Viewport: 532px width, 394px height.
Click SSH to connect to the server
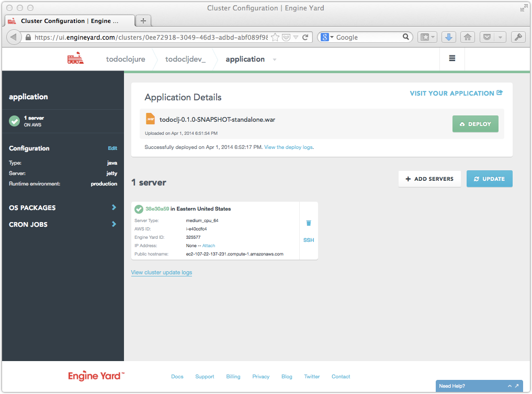(308, 240)
